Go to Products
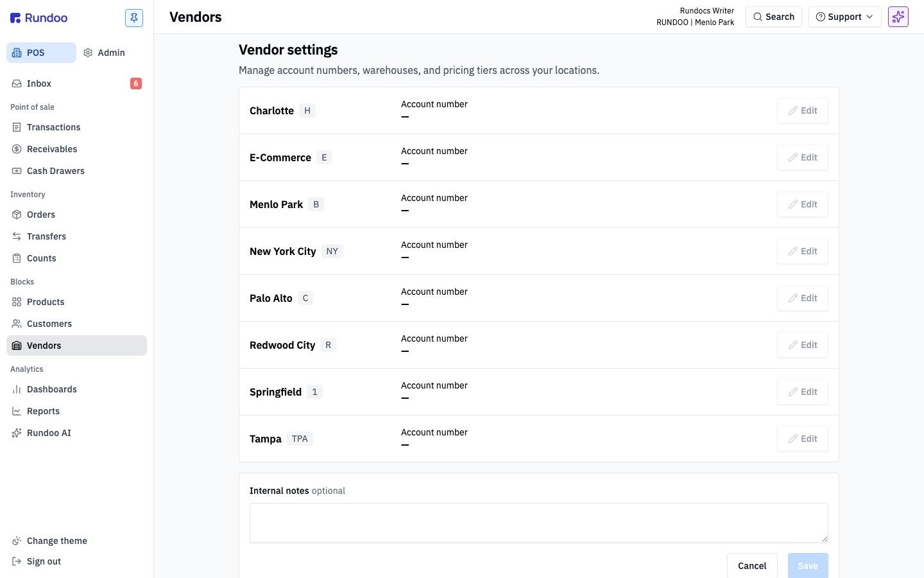The height and width of the screenshot is (578, 924). pos(76,302)
